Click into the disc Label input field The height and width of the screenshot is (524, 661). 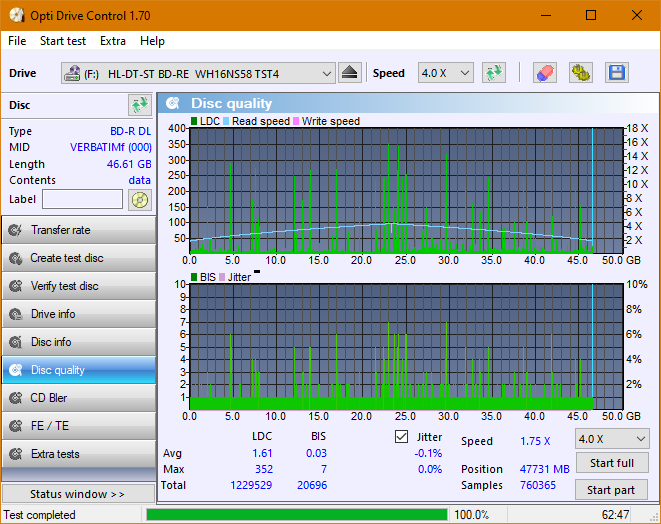(82, 199)
